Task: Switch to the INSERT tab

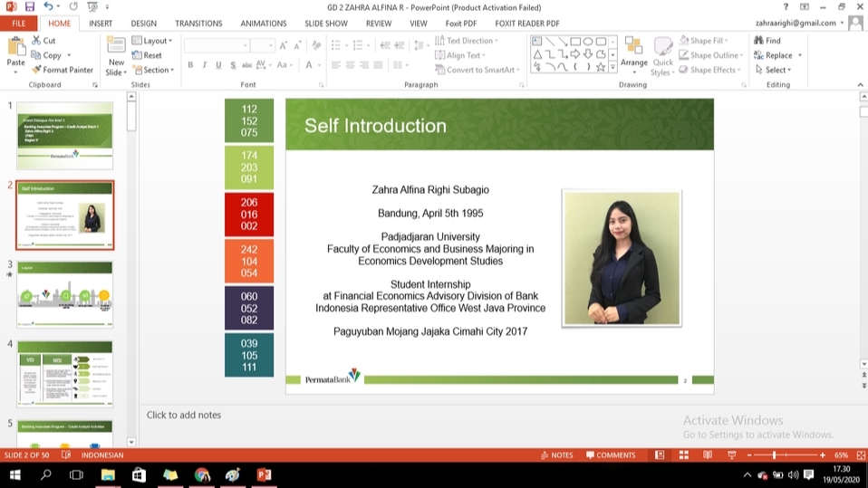Action: 101,24
